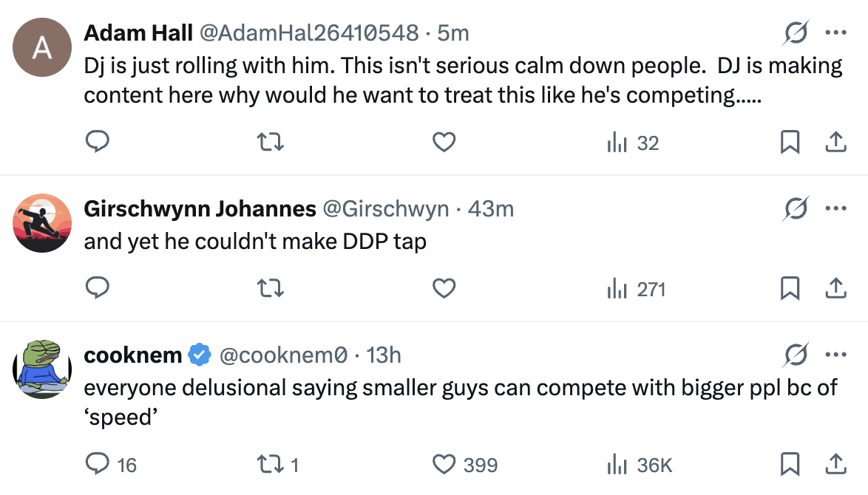Click cooknem's frog profile avatar
The height and width of the screenshot is (495, 868).
point(42,367)
